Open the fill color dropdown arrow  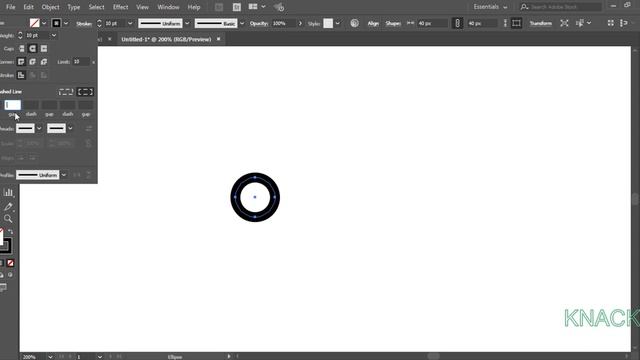pyautogui.click(x=44, y=23)
